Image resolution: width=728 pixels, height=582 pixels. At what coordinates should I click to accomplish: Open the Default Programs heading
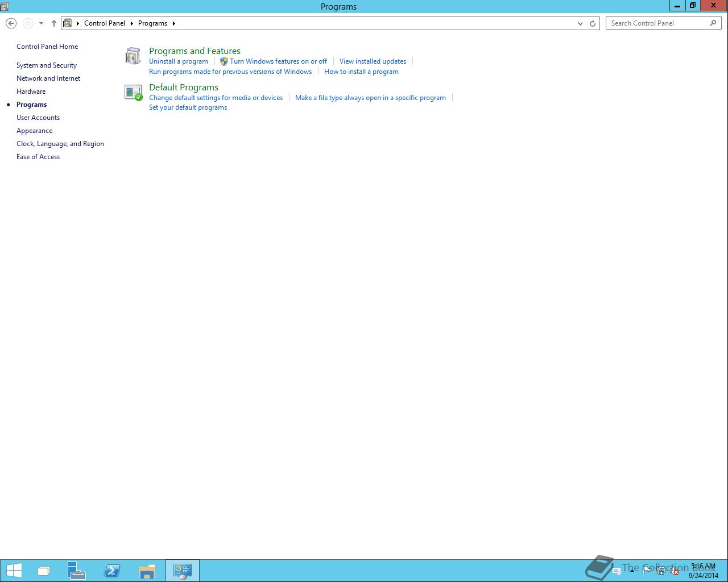(184, 88)
